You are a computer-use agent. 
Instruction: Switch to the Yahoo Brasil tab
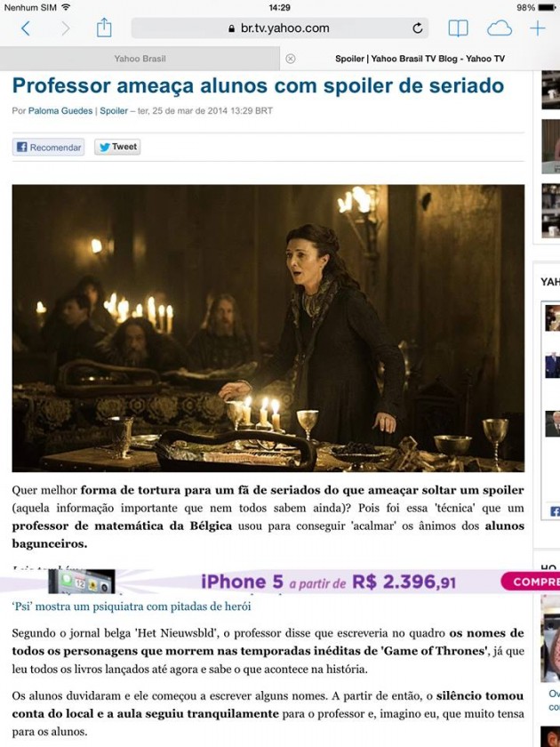click(x=140, y=59)
